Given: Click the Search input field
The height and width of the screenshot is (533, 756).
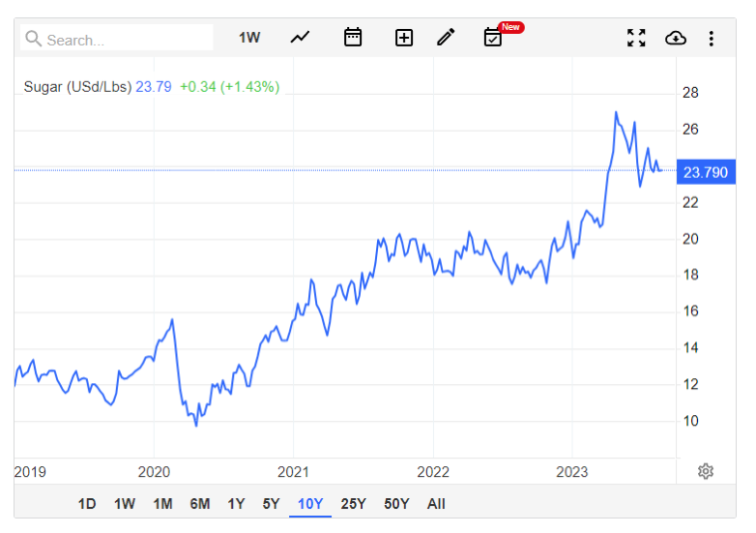Looking at the screenshot, I should tap(117, 38).
